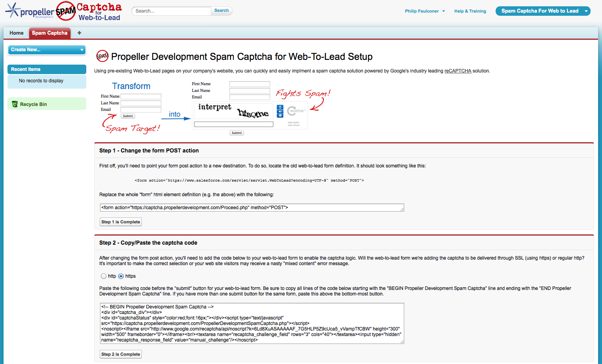Click the Step 1 - Change the form POST action heading
The height and width of the screenshot is (364, 602).
click(x=149, y=150)
